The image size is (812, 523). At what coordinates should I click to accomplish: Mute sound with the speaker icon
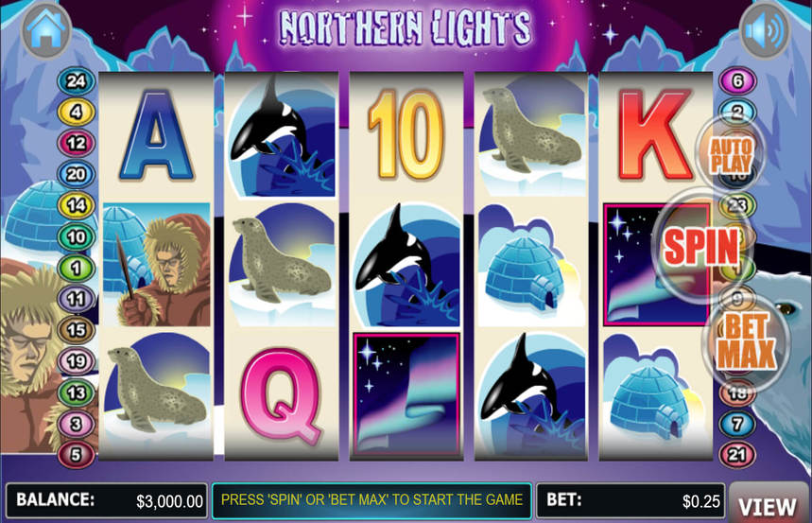(x=765, y=30)
